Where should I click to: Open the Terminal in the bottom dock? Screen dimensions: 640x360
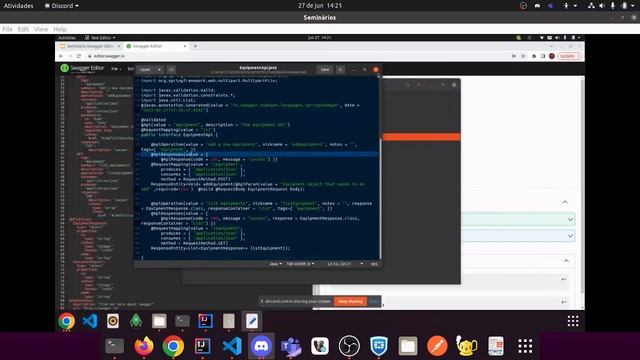pos(115,346)
